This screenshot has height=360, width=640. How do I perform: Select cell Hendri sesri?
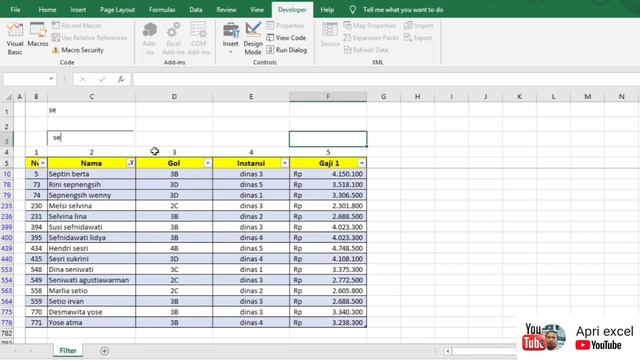[x=91, y=248]
